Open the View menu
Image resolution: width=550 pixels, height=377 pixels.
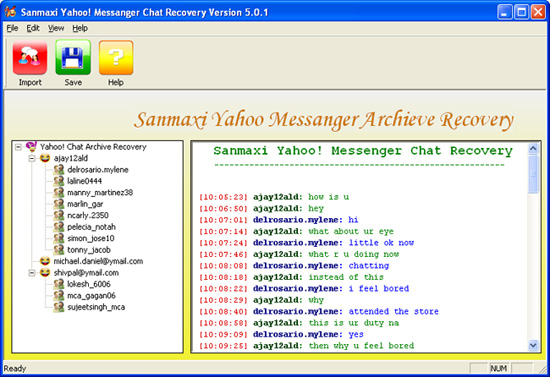click(56, 28)
